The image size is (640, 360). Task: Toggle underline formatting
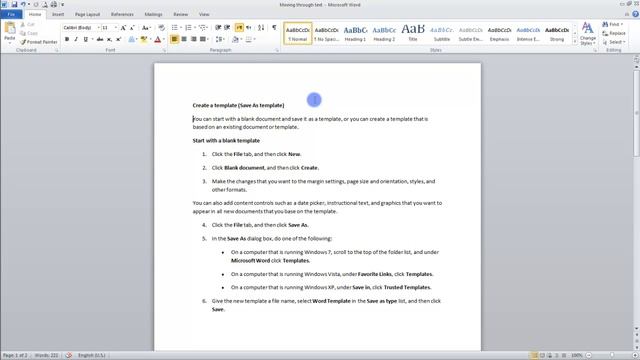click(x=85, y=39)
